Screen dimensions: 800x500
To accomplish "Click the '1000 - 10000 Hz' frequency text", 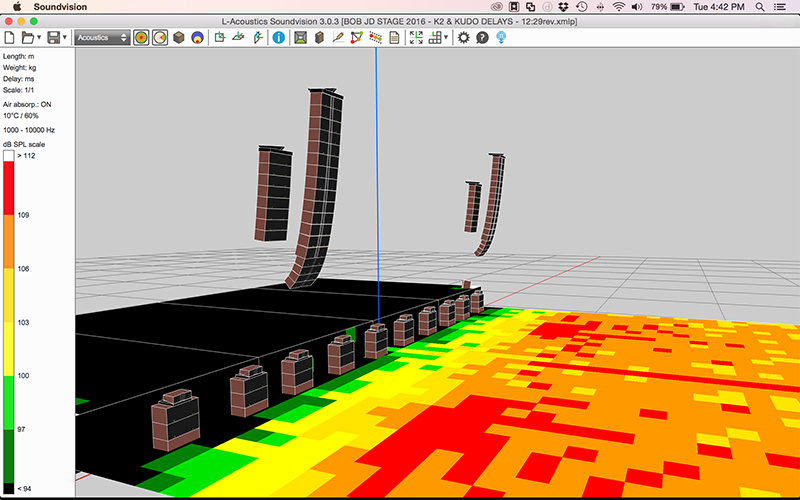I will (29, 130).
